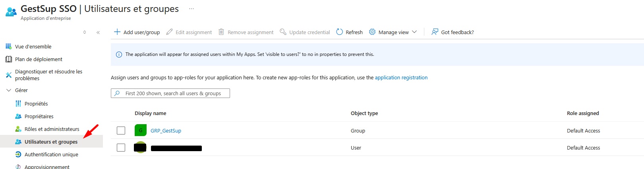Click the circular Refresh icon

(x=340, y=32)
